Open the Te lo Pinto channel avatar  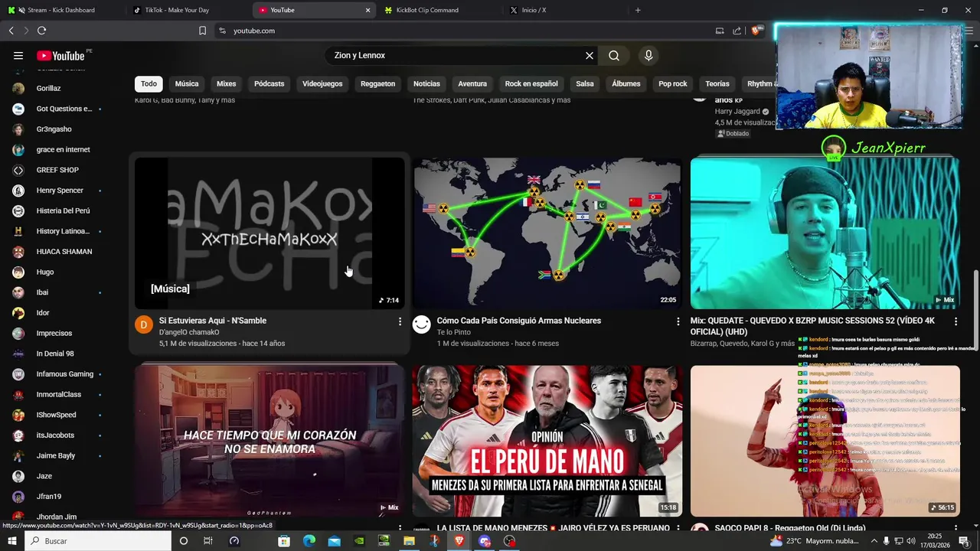coord(422,324)
